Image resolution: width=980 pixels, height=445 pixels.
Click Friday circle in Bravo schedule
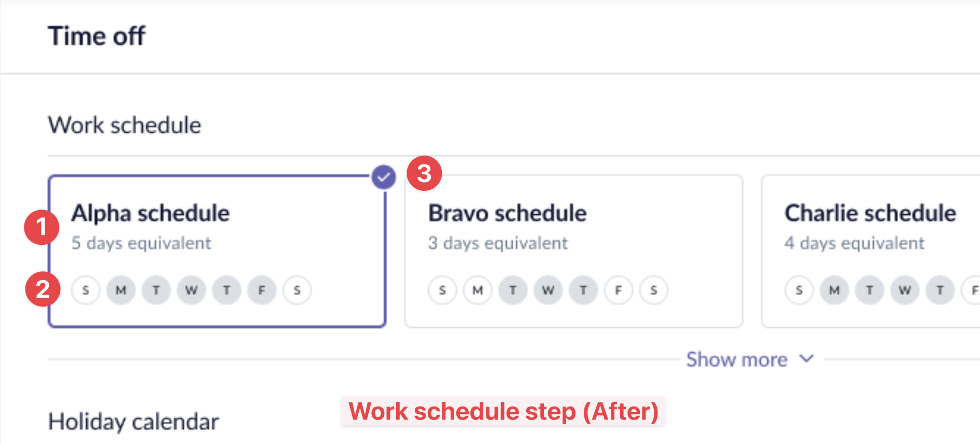point(619,290)
